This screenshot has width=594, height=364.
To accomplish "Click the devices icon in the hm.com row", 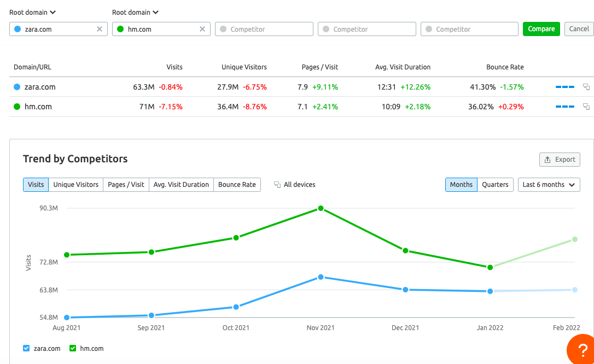I will coord(586,107).
